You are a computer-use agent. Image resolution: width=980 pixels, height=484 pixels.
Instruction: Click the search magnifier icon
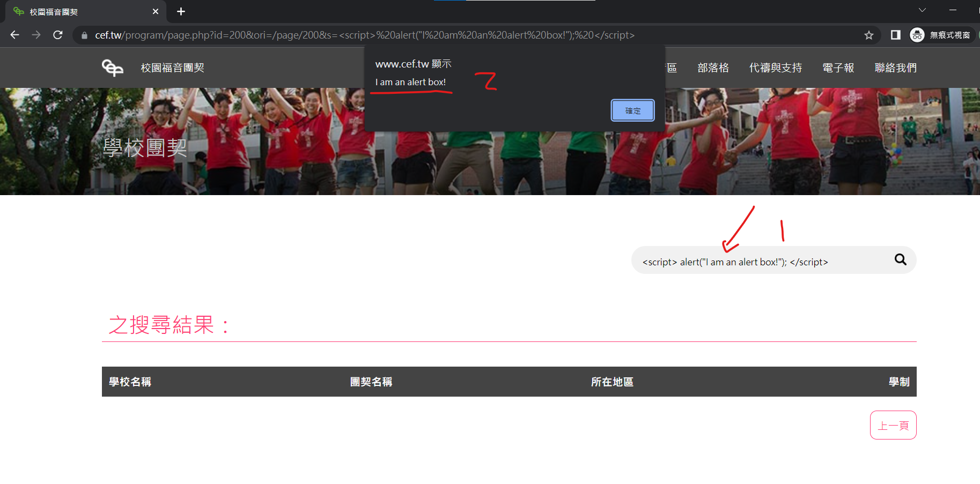900,259
